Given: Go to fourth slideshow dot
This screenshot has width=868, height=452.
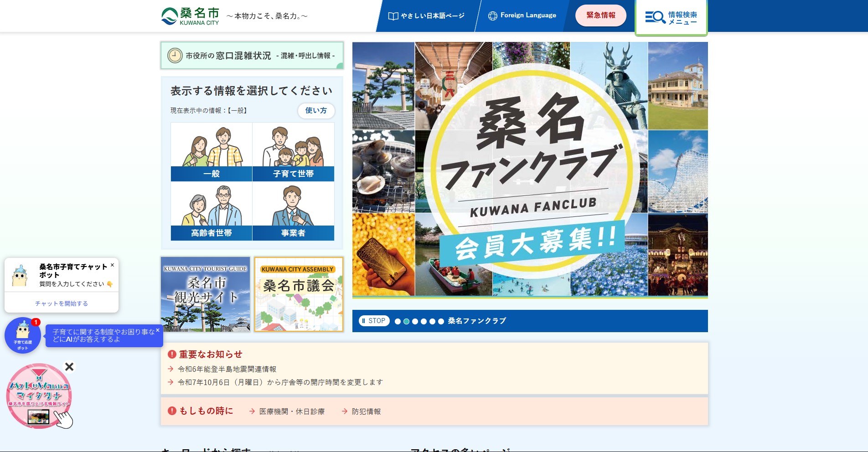Looking at the screenshot, I should (424, 321).
